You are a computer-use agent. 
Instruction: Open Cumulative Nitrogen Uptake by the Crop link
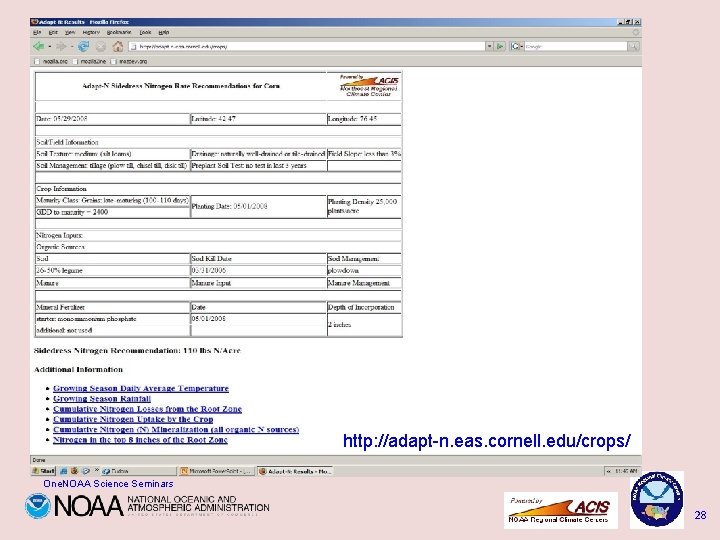coord(133,419)
